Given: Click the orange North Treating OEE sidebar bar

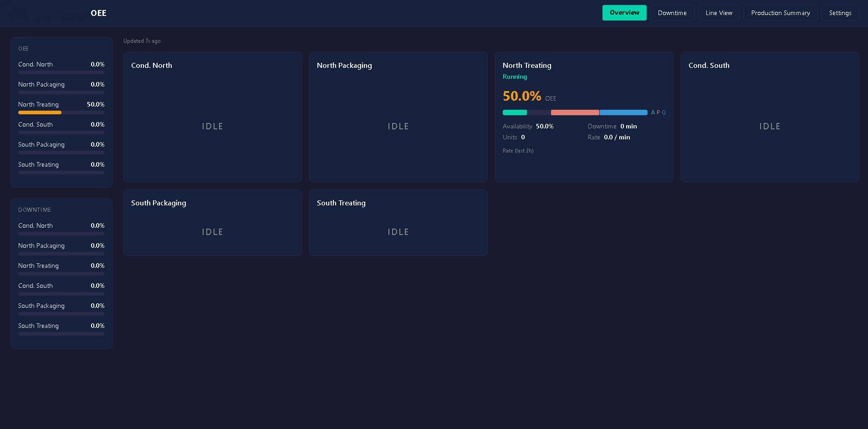Looking at the screenshot, I should pyautogui.click(x=40, y=112).
